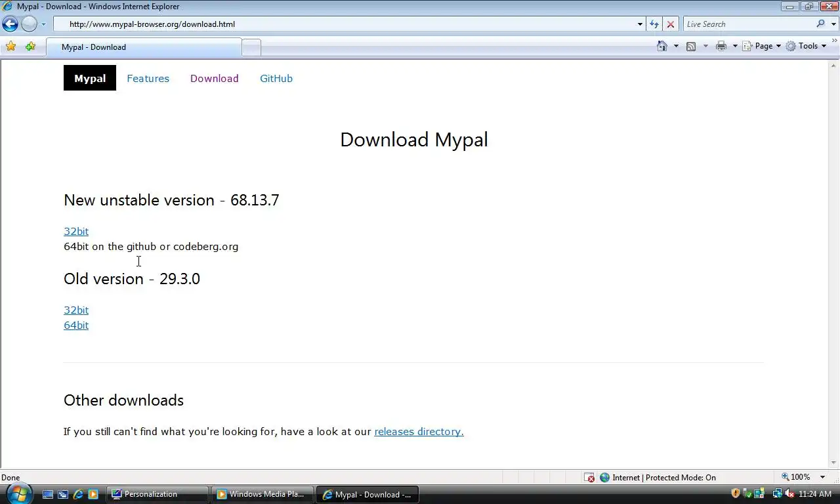
Task: Download 32bit of old version 29.3.0
Action: (x=76, y=310)
